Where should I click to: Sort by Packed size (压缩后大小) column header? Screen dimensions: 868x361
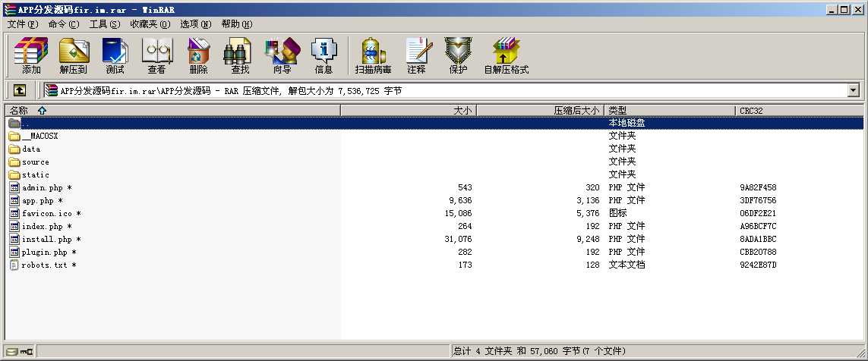pos(540,111)
